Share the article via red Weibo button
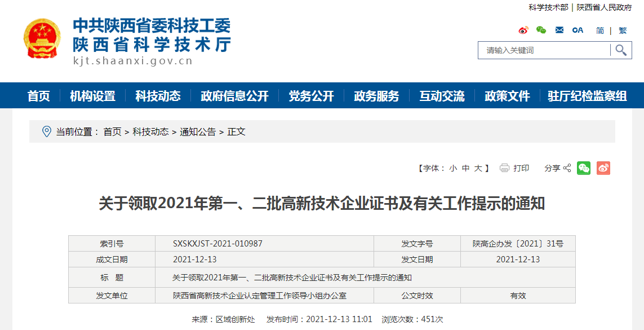Viewport: 644px width, 330px height. (603, 168)
